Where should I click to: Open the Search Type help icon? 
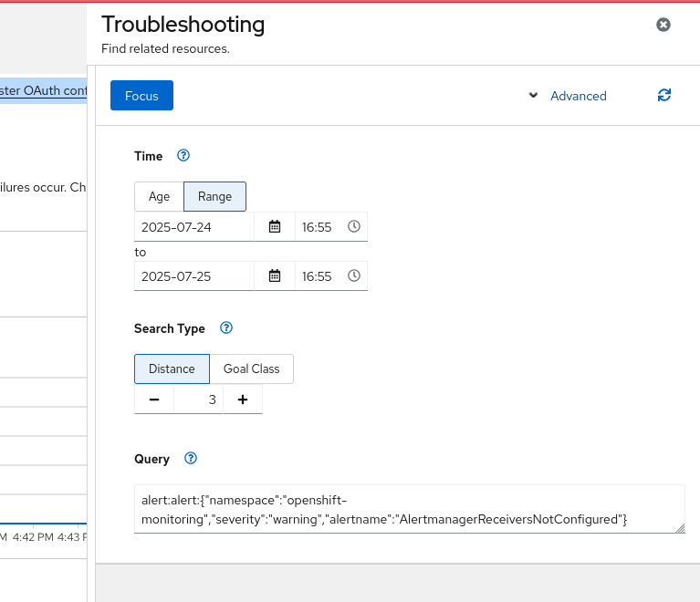226,327
